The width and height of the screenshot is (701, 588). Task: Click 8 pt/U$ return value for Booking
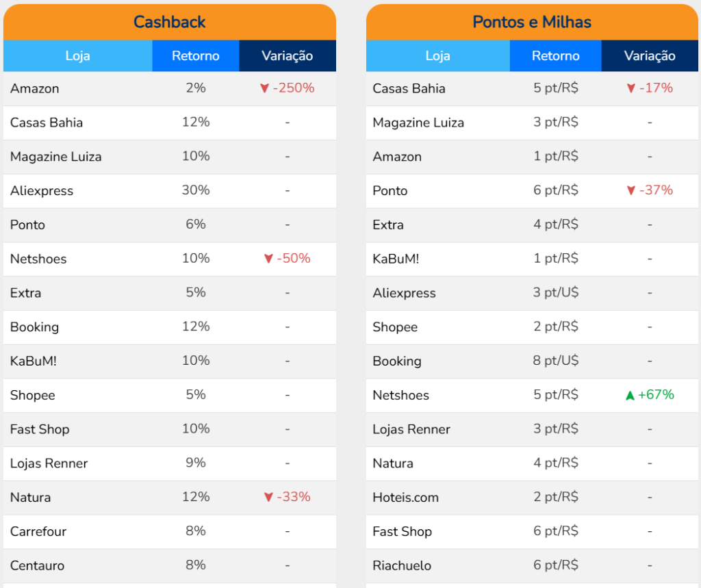[556, 361]
